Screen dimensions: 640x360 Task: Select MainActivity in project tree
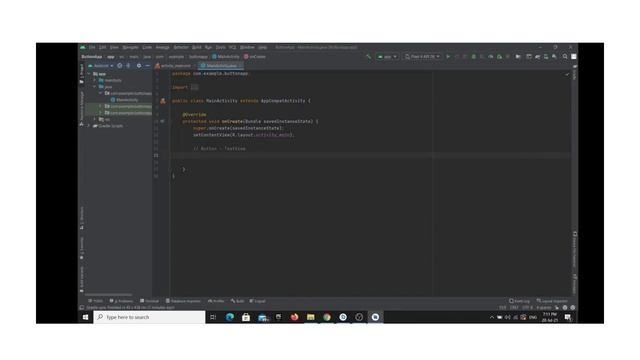coord(124,100)
